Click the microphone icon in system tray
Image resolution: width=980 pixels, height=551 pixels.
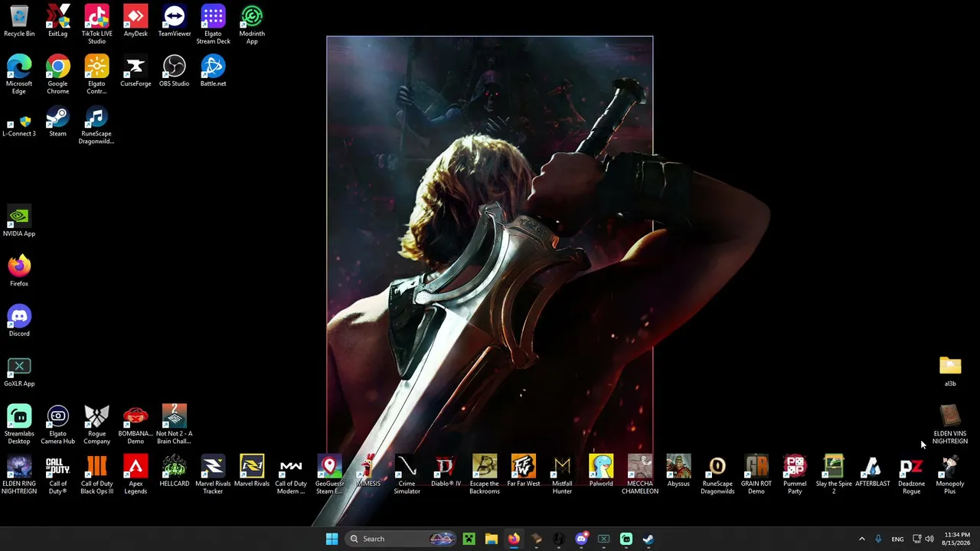click(x=878, y=539)
